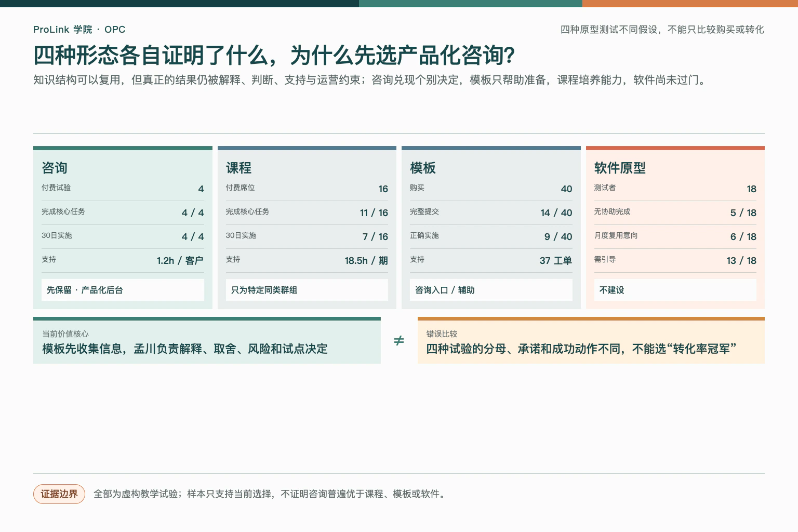Click the 不建设 verdict box
This screenshot has width=798, height=532.
click(x=675, y=290)
